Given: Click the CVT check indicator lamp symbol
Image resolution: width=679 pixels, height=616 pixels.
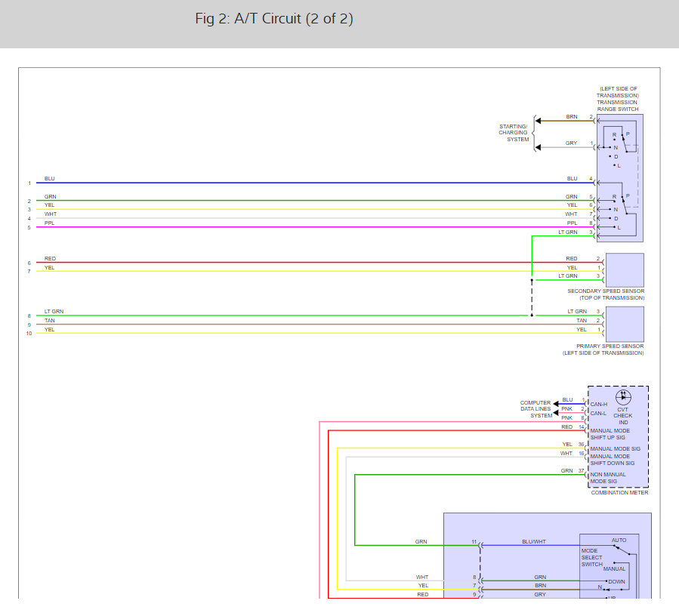Looking at the screenshot, I should [x=623, y=397].
